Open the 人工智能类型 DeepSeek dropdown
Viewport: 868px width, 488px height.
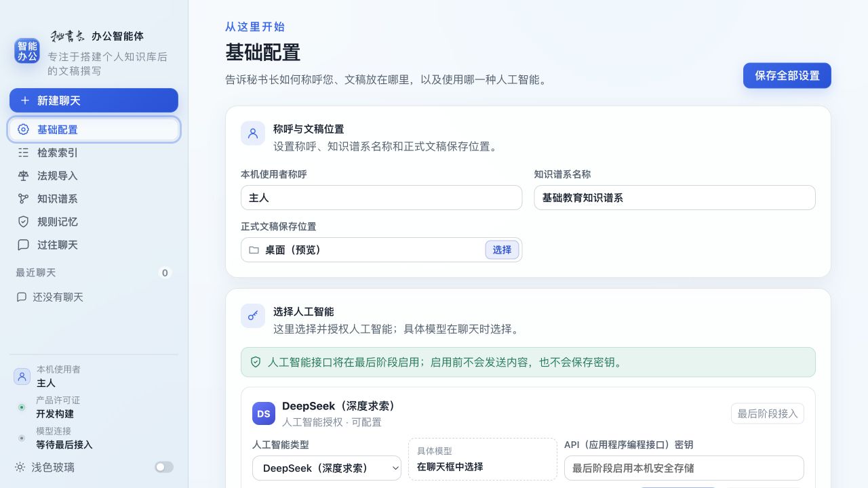327,468
